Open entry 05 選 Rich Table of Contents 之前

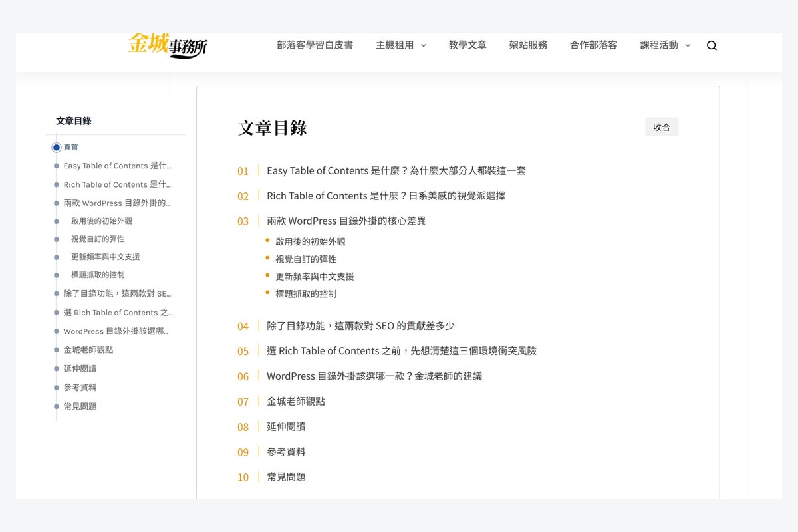point(402,350)
